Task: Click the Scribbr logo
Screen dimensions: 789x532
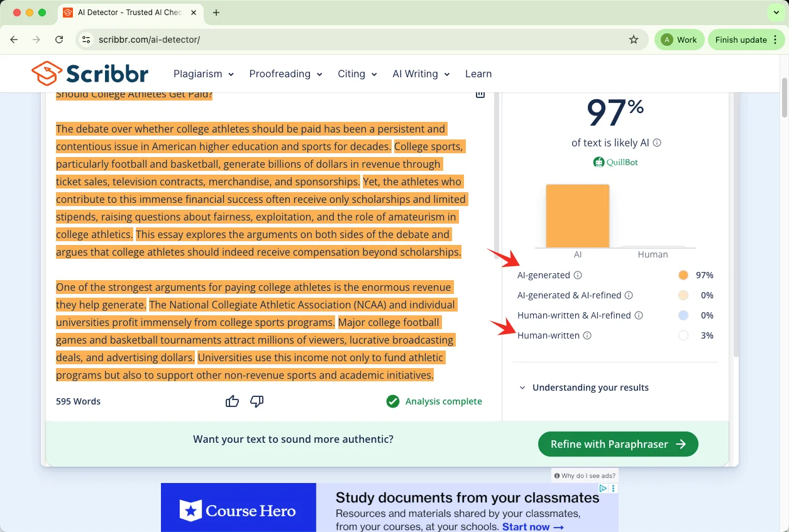Action: click(90, 73)
